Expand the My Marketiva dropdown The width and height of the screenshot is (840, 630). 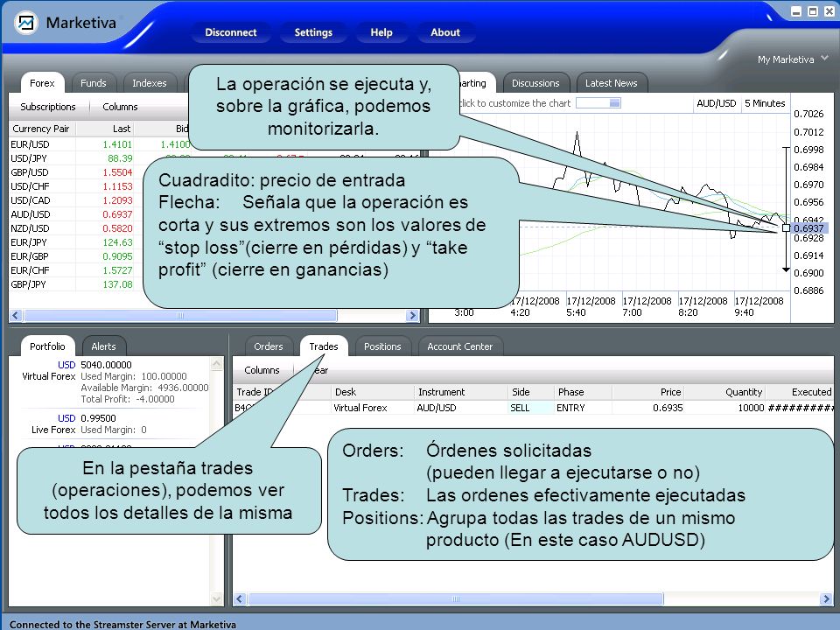click(793, 59)
